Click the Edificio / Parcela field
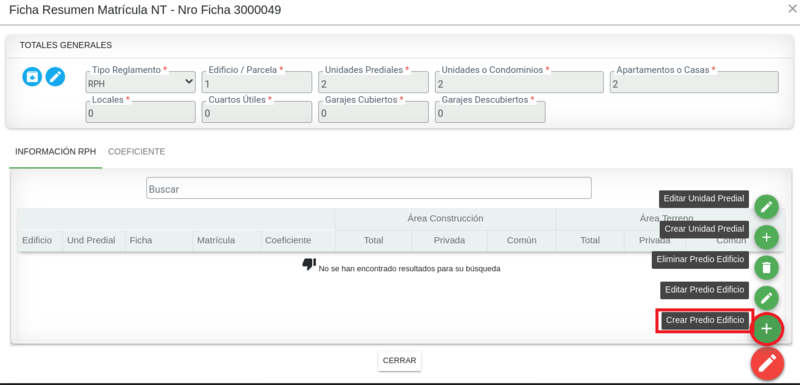 point(257,82)
